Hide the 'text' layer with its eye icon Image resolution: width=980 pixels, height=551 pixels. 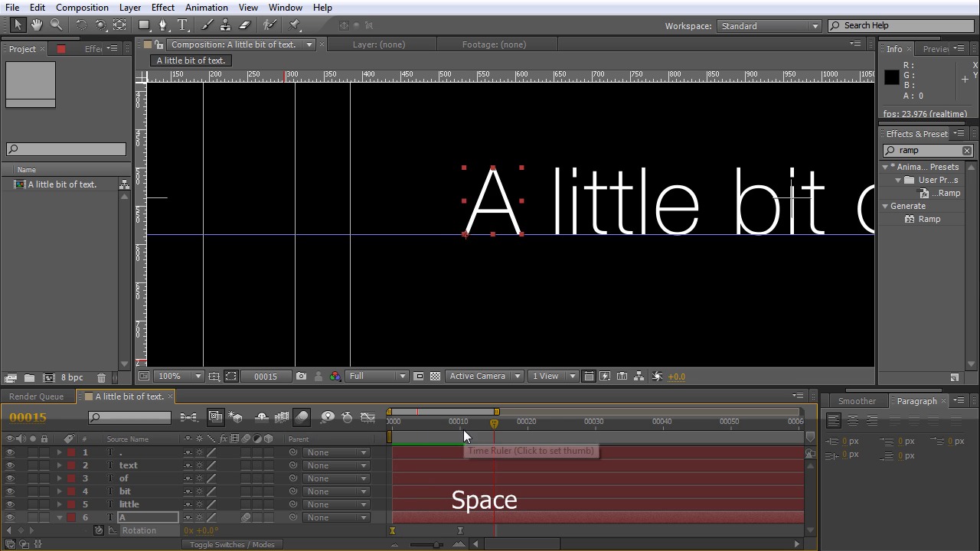pos(10,465)
